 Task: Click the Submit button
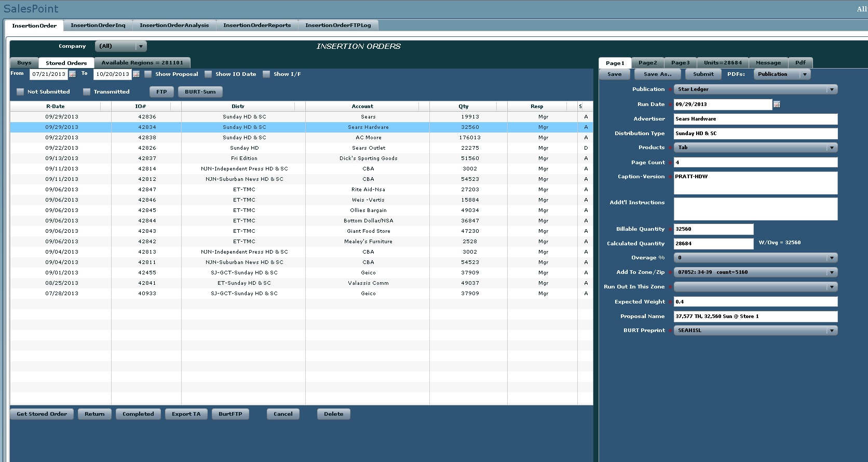703,74
